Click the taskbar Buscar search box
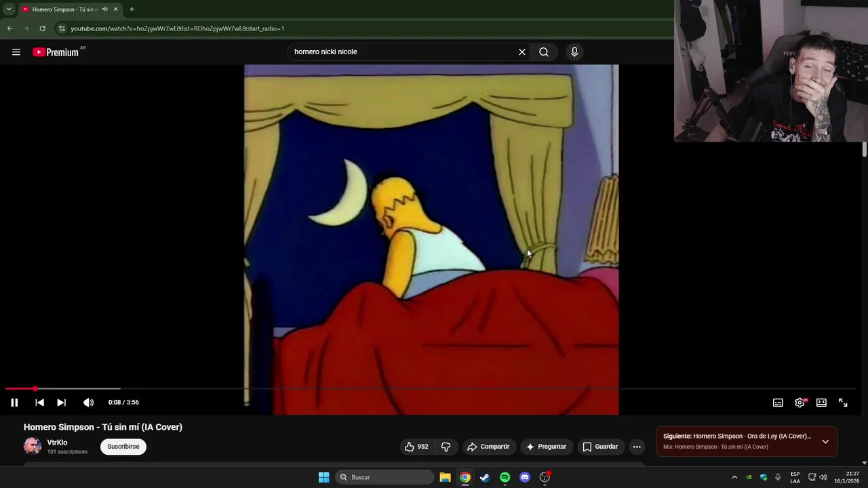Screen dimensions: 868x488 coord(384,477)
